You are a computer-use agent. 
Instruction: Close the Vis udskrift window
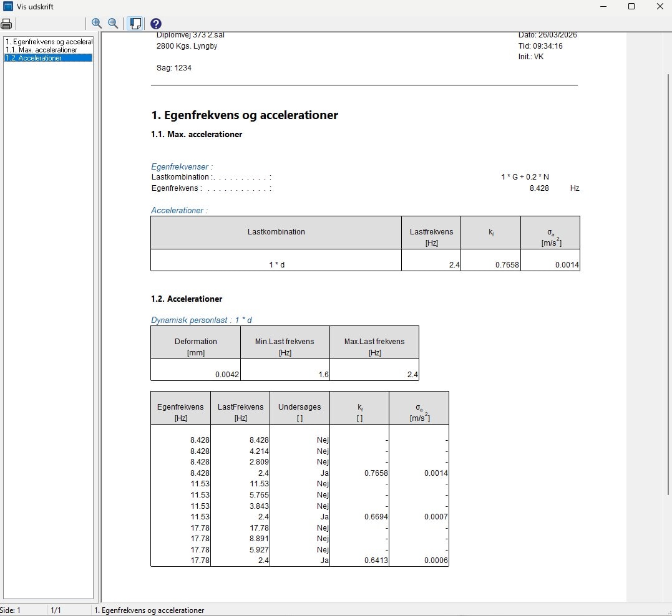point(660,7)
